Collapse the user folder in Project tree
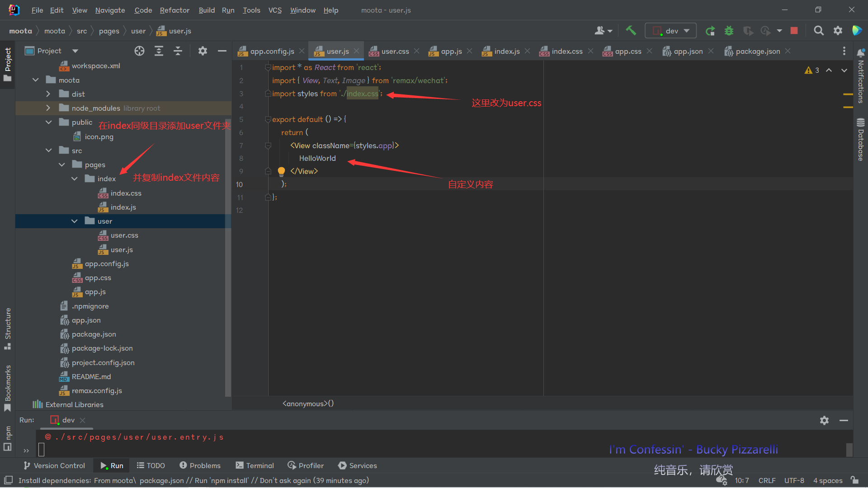The image size is (868, 488). pyautogui.click(x=75, y=221)
